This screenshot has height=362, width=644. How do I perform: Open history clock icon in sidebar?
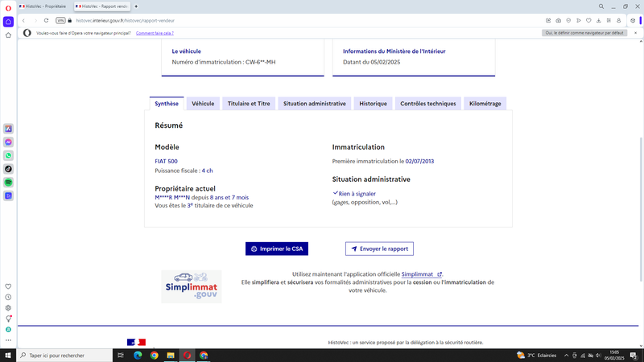[x=8, y=297]
